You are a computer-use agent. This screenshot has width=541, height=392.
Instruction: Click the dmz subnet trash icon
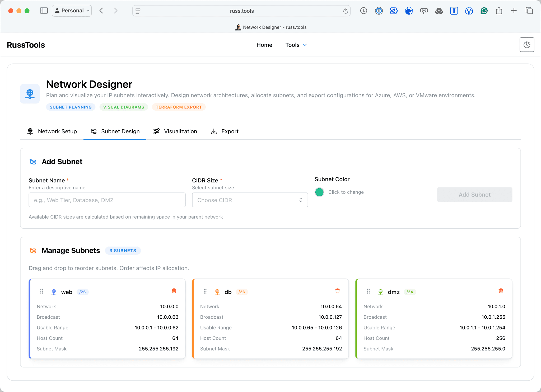[501, 291]
